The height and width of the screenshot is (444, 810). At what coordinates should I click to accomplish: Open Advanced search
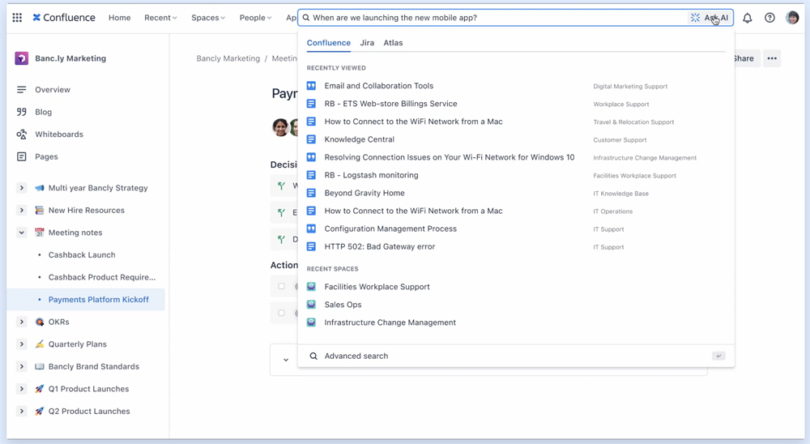click(356, 356)
